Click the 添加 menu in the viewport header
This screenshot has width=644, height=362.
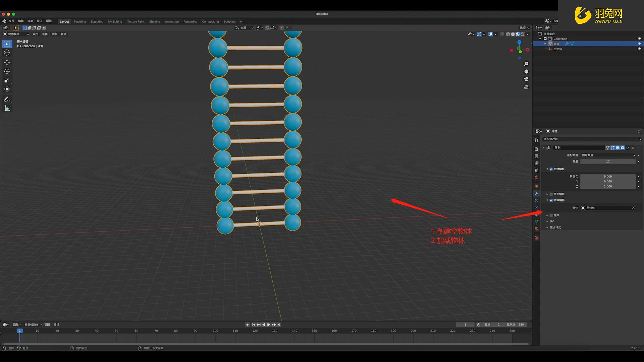(54, 34)
